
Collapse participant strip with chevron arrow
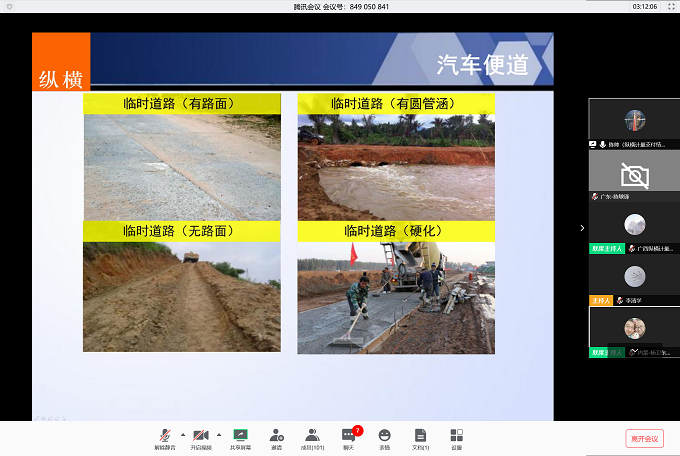click(582, 228)
